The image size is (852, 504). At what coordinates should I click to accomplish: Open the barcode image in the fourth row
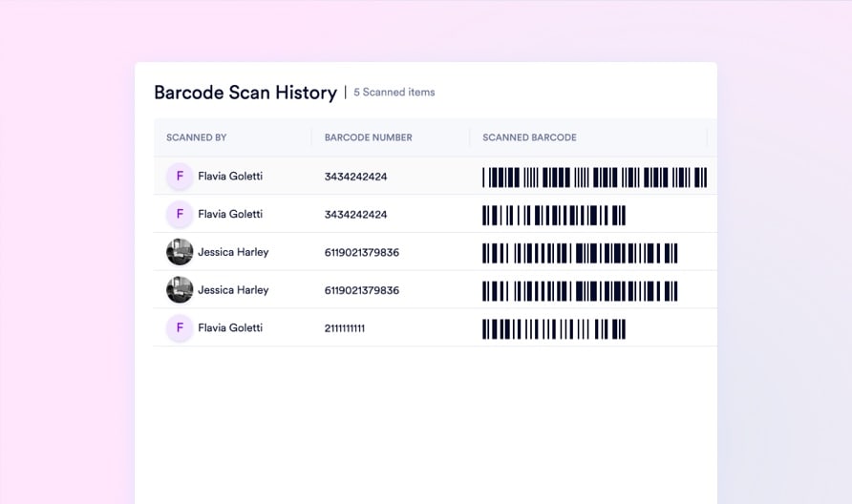coord(580,292)
